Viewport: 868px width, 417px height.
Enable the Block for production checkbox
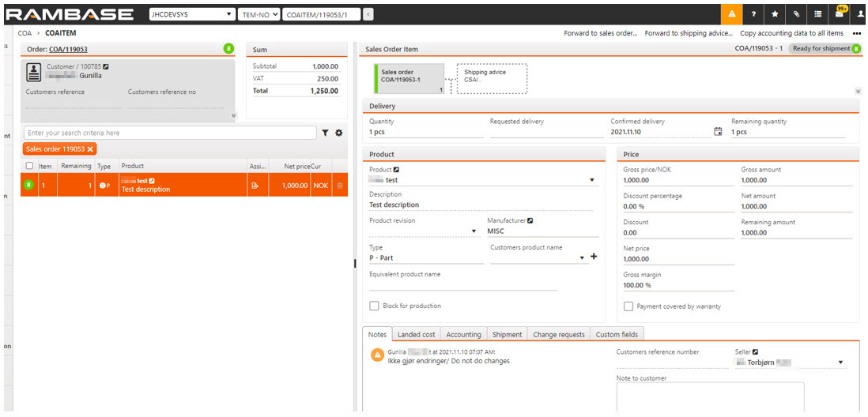[374, 306]
